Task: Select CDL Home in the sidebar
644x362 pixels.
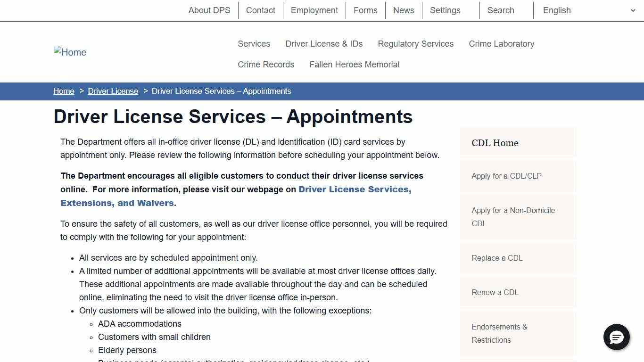Action: (x=495, y=143)
